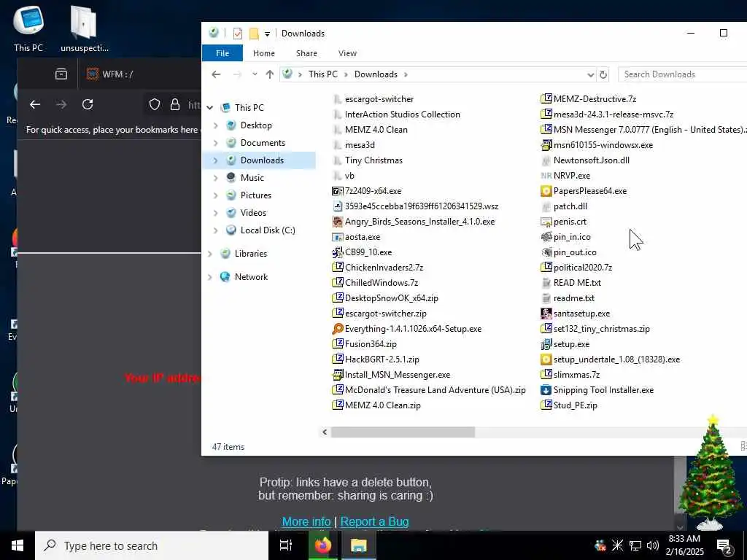Click Explorer back navigation arrow
The image size is (747, 560).
[x=216, y=74]
